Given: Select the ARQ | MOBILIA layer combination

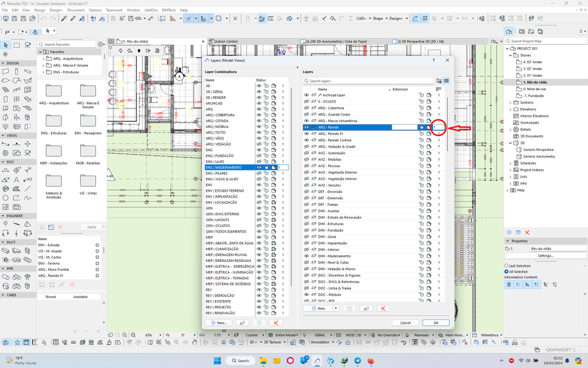Looking at the screenshot, I should [x=230, y=127].
